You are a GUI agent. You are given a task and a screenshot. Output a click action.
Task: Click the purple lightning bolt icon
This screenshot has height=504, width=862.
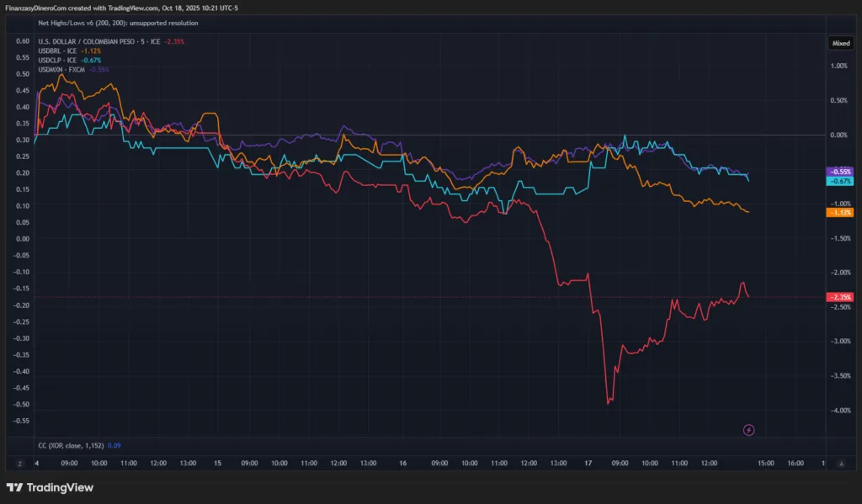748,430
